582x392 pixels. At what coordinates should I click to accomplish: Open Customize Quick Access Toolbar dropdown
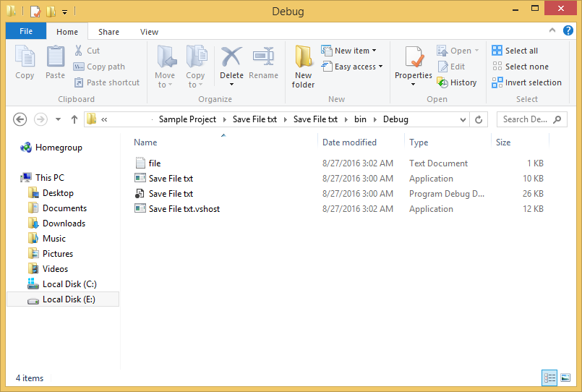point(64,12)
